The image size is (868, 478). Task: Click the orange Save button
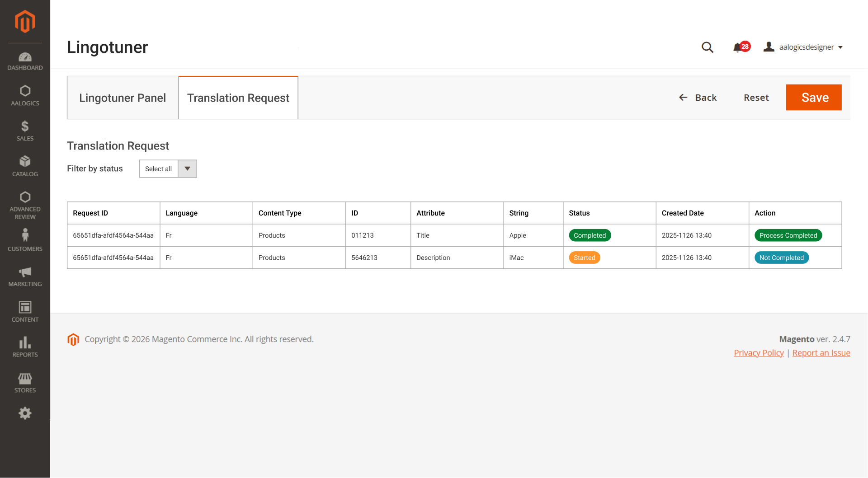(814, 97)
